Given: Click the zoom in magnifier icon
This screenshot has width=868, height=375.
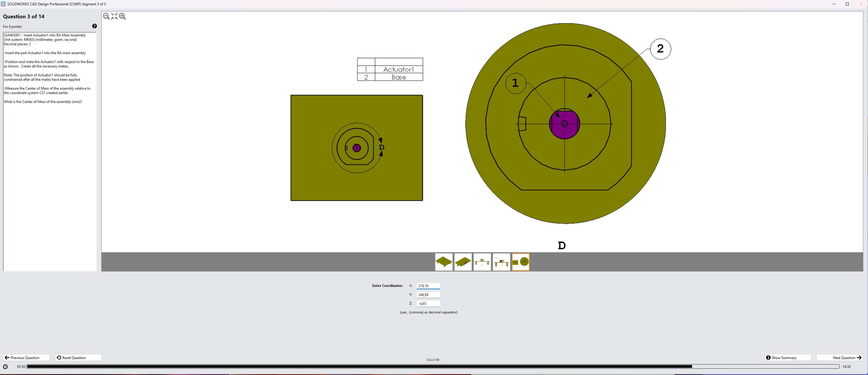Looking at the screenshot, I should coord(122,16).
